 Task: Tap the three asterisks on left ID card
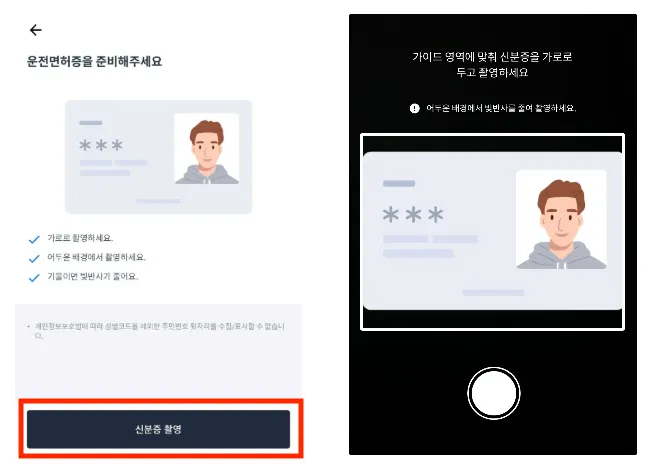[101, 145]
